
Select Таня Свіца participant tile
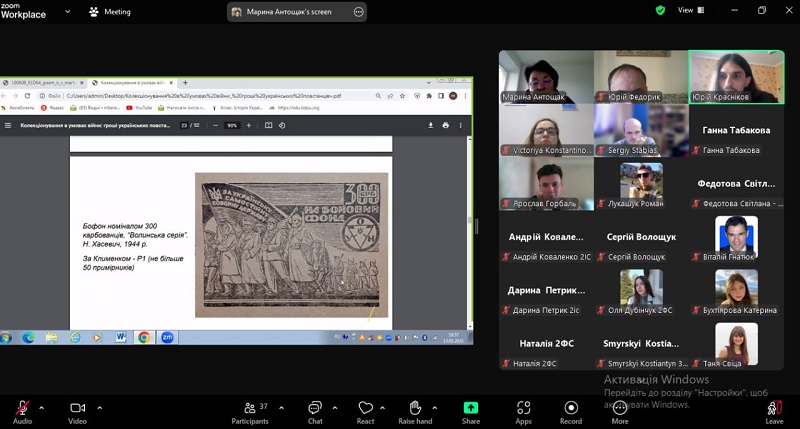pos(736,344)
